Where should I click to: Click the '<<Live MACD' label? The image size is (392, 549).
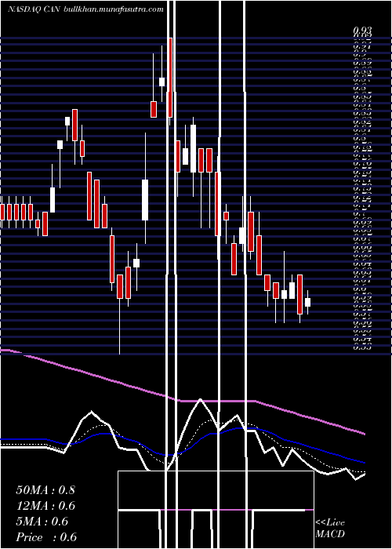click(330, 528)
